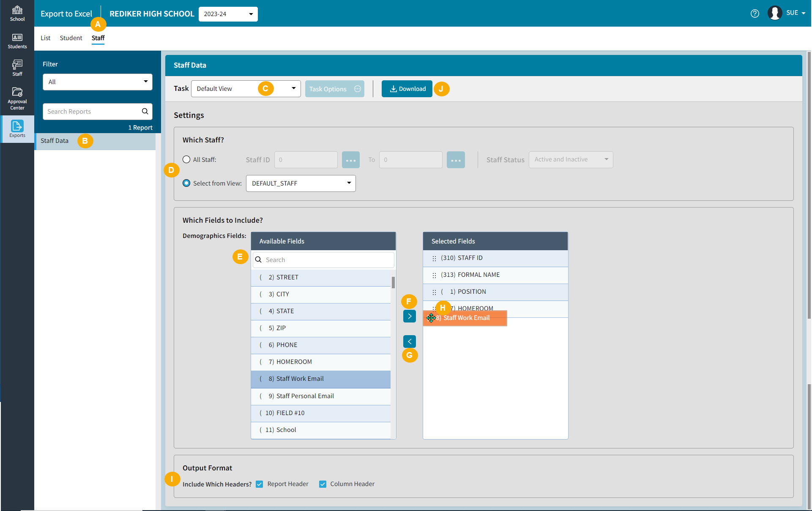Click the Download button
This screenshot has width=812, height=511.
[407, 89]
